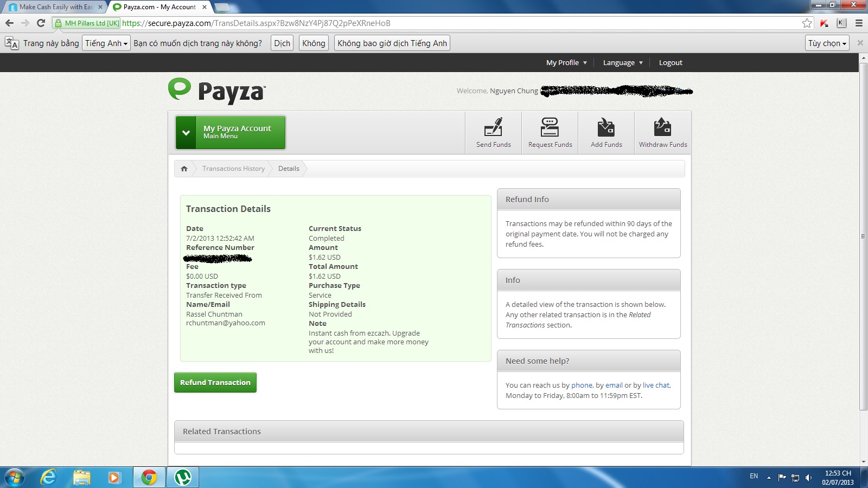This screenshot has height=488, width=868.
Task: Close the Make Cash Easily tab
Action: click(100, 7)
